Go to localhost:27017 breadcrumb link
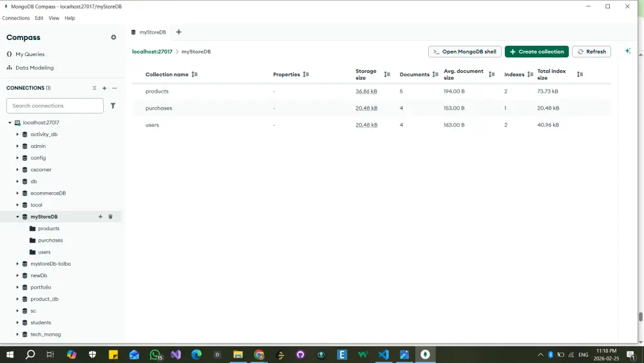Screen dimensions: 644x363 click(152, 52)
